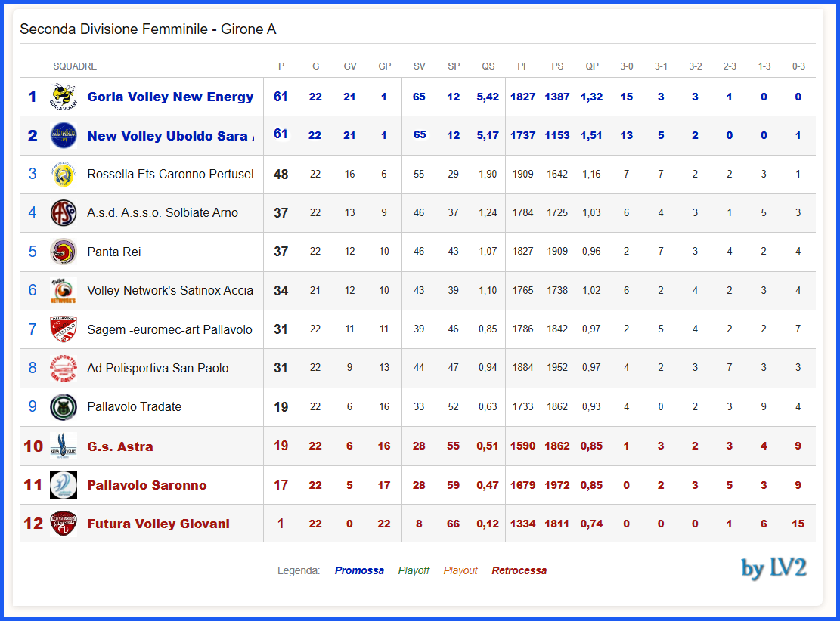Click Futura Volley Giovani's 0,12 QS value
The height and width of the screenshot is (621, 840).
[x=488, y=524]
